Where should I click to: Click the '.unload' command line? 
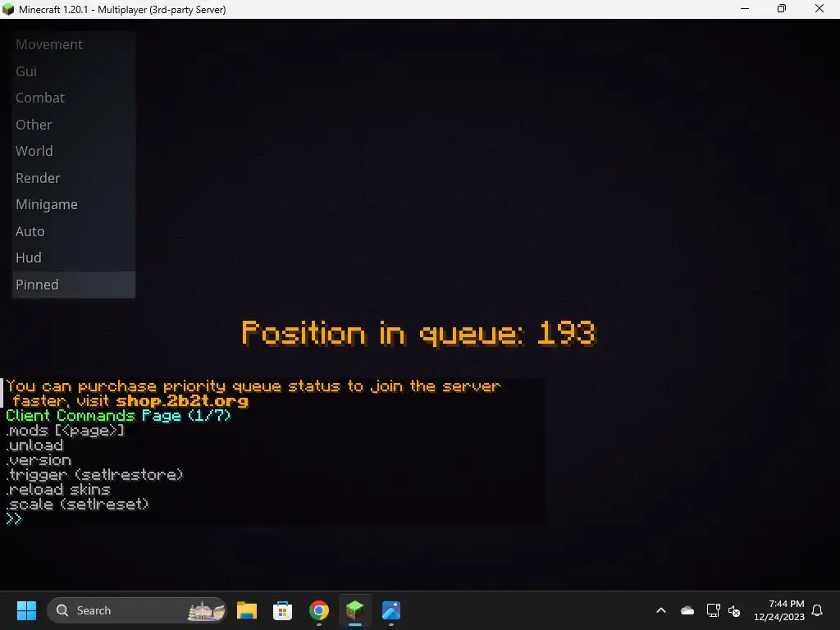34,445
